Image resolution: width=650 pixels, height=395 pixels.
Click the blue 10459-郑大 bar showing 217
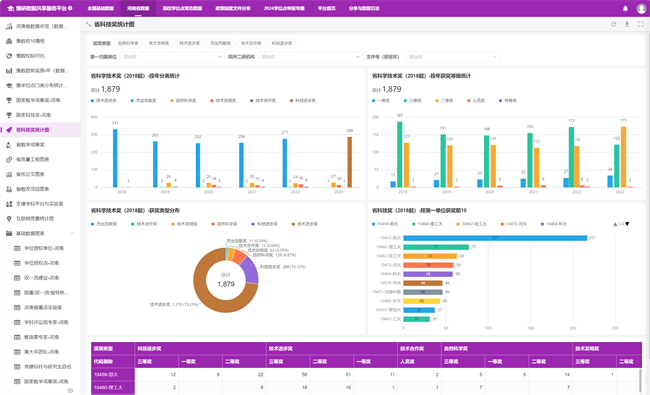495,238
